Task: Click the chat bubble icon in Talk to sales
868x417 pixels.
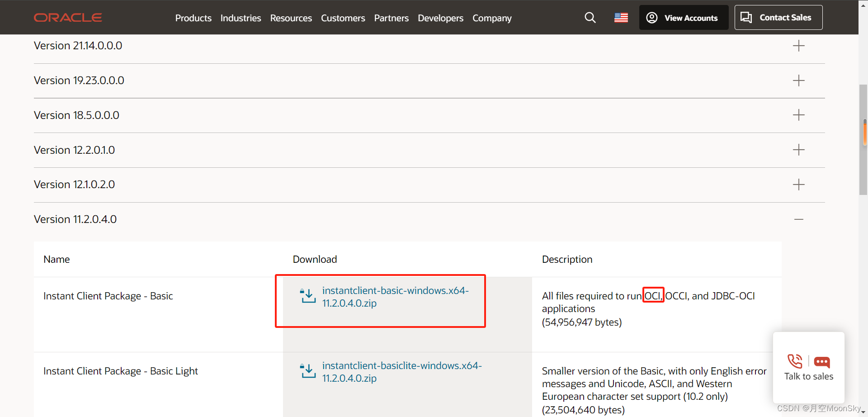Action: click(822, 362)
